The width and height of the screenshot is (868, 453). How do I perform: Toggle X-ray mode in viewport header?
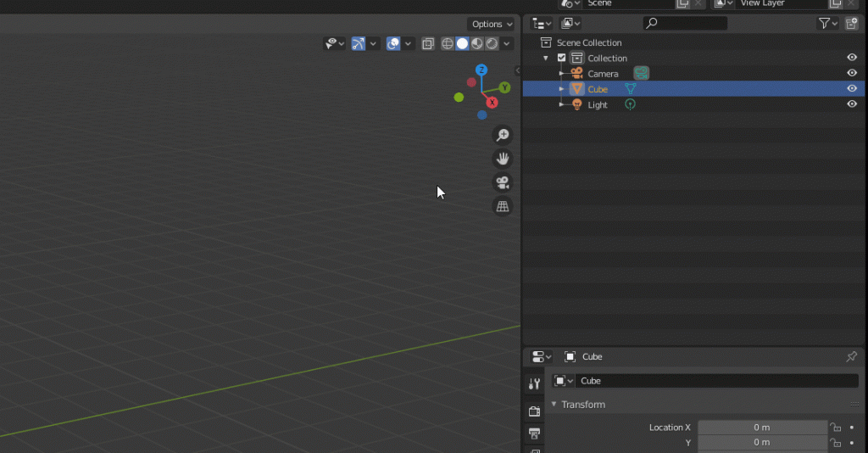click(x=428, y=43)
